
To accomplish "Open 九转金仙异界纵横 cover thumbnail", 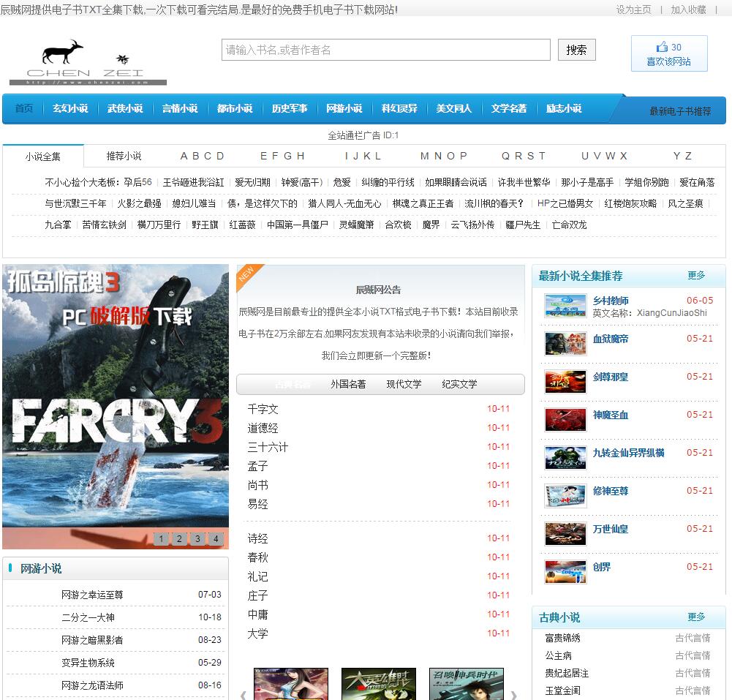I will coord(565,458).
